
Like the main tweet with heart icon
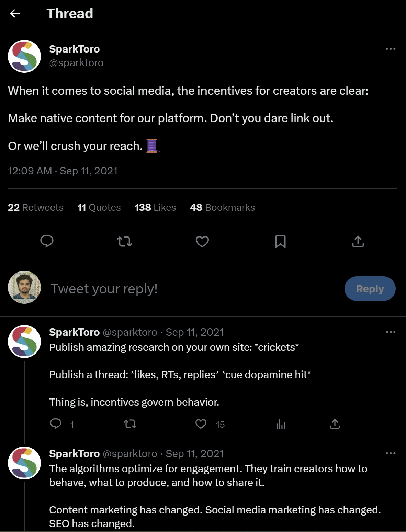[x=202, y=241]
